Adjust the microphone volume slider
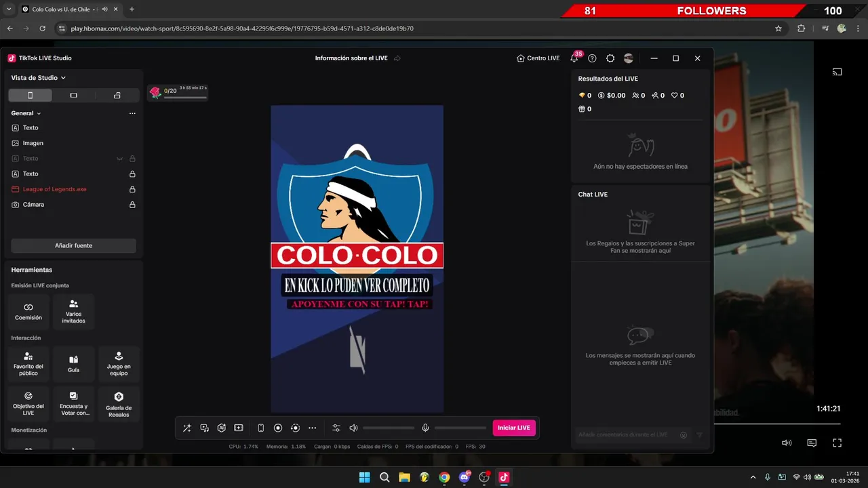The width and height of the screenshot is (868, 488). click(460, 428)
